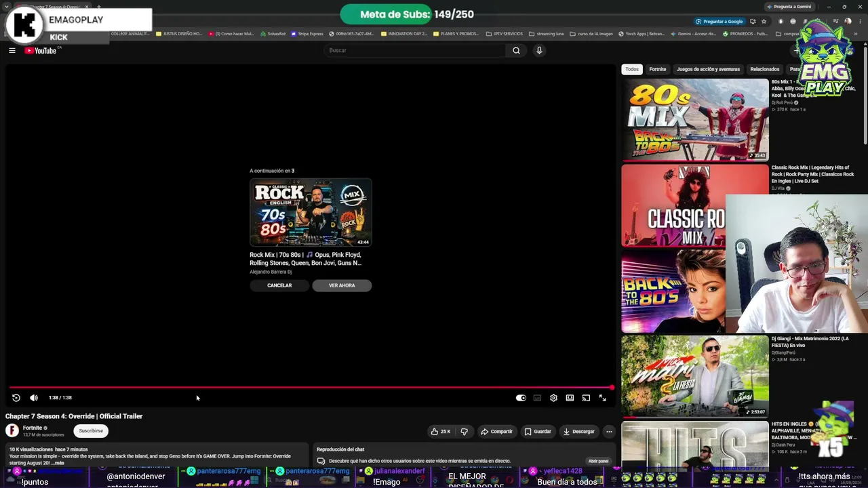Image resolution: width=868 pixels, height=488 pixels.
Task: Expand the video description with "...más"
Action: tap(59, 463)
